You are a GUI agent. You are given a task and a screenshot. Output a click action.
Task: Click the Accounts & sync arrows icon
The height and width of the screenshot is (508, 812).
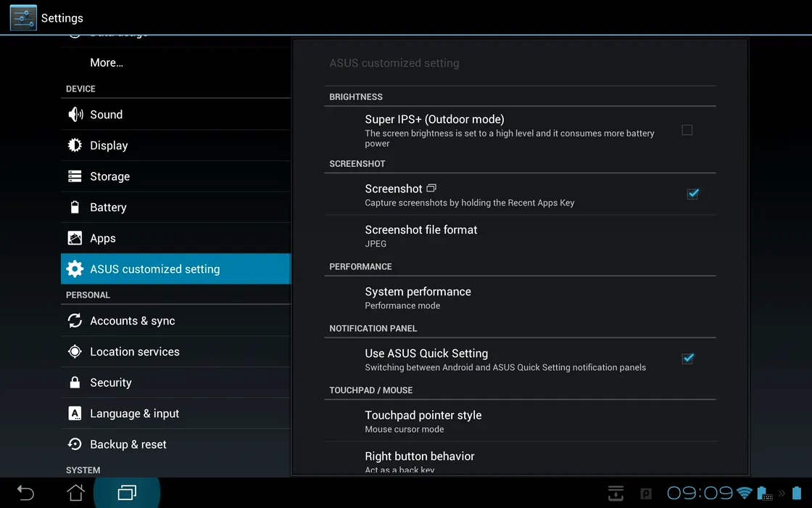[75, 320]
